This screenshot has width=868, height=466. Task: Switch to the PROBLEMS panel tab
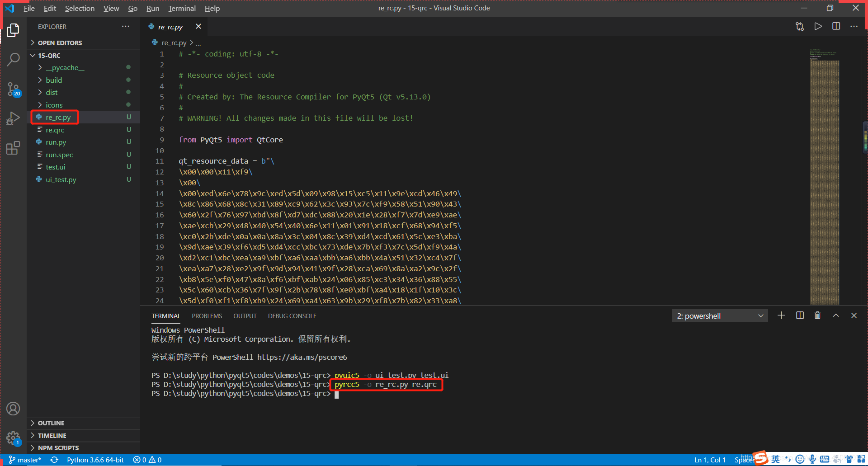tap(207, 316)
